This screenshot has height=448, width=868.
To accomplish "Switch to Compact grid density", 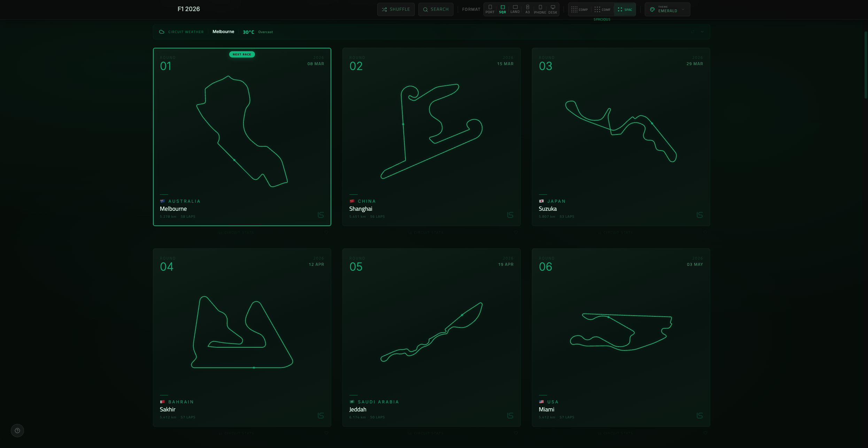I will (580, 9).
